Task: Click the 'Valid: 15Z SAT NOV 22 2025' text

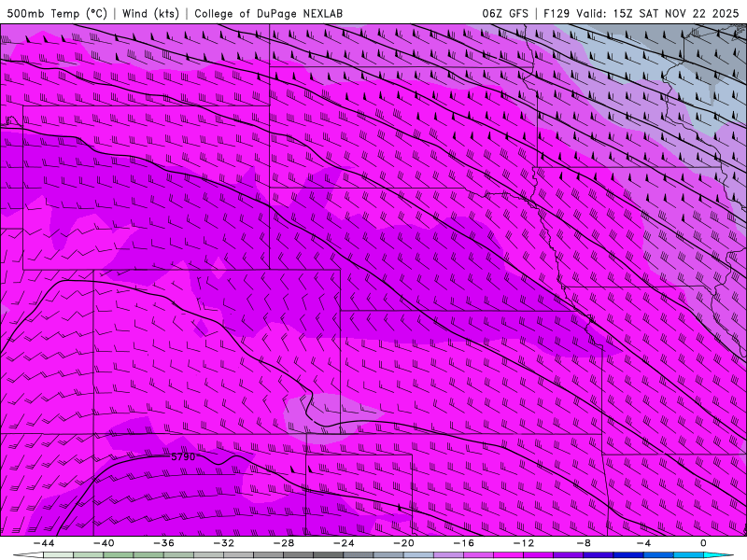Action: coord(657,13)
